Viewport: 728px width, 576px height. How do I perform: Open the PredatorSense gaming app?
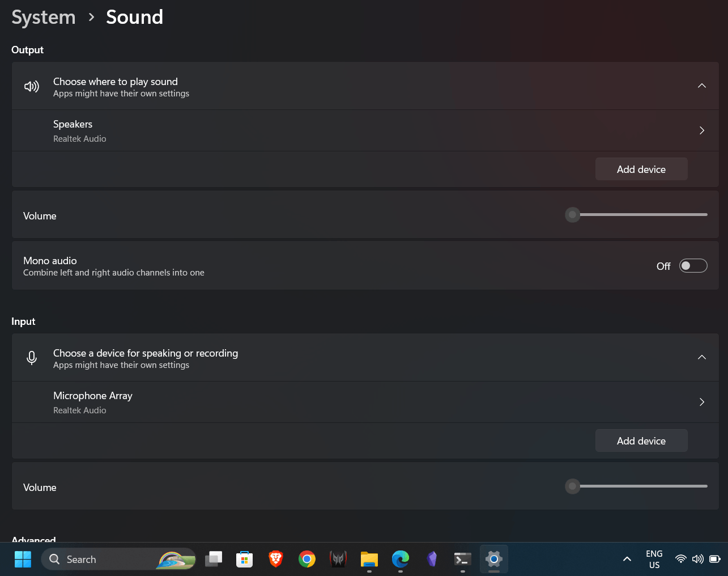[338, 559]
